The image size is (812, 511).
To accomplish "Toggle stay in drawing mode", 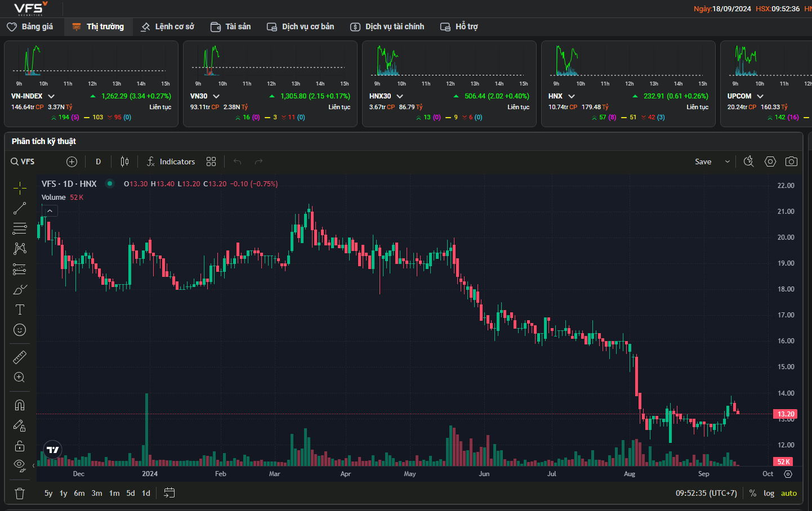I will pos(20,425).
